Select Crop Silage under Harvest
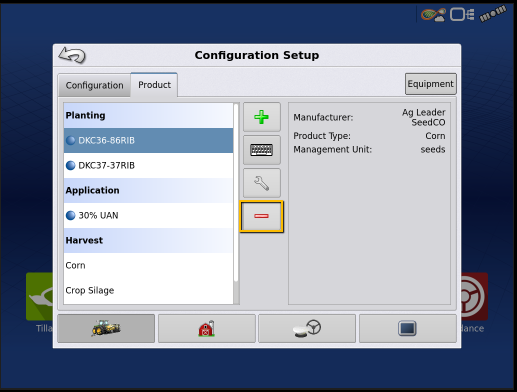The width and height of the screenshot is (517, 392). click(148, 290)
